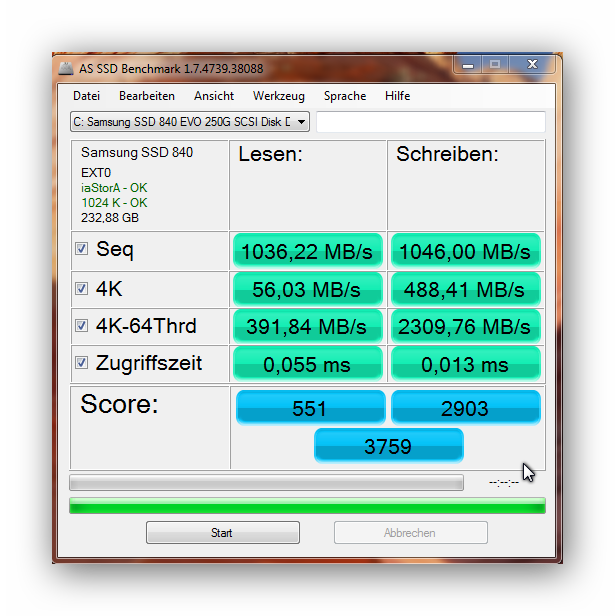Click the Lesen: column header
The image size is (615, 616).
[270, 154]
